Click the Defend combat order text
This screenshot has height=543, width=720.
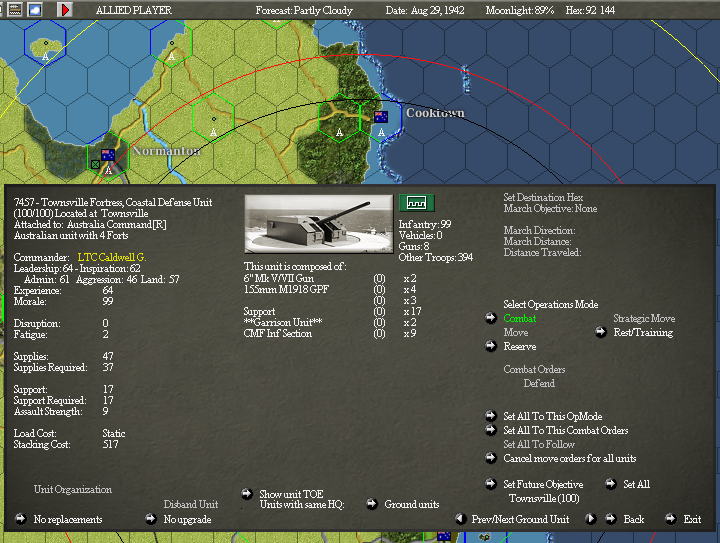[539, 383]
